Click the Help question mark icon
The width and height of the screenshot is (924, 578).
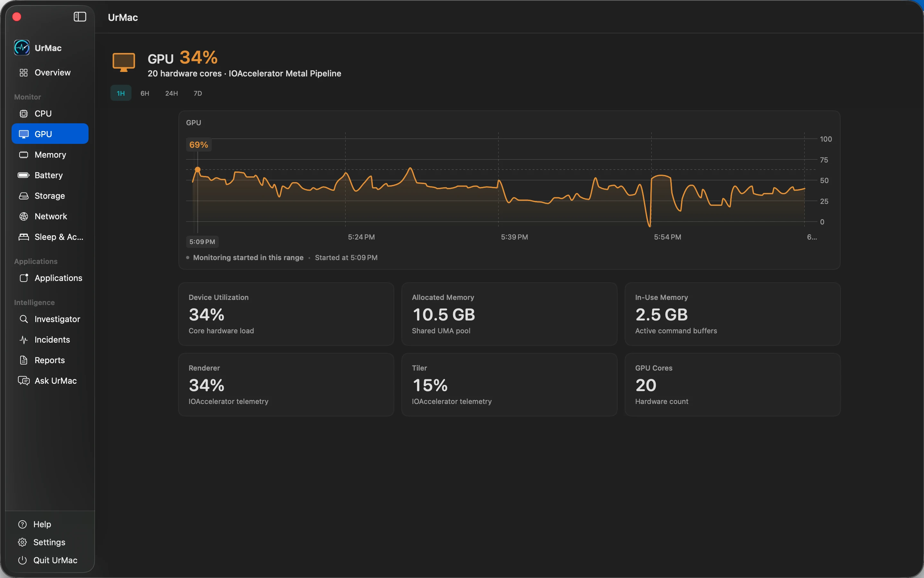tap(22, 524)
